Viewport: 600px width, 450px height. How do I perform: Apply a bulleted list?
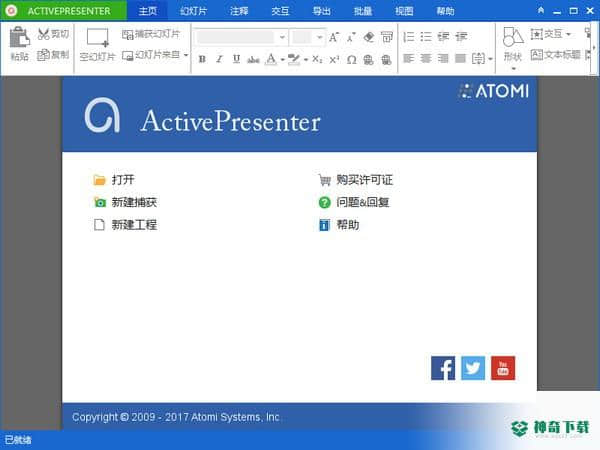point(426,37)
